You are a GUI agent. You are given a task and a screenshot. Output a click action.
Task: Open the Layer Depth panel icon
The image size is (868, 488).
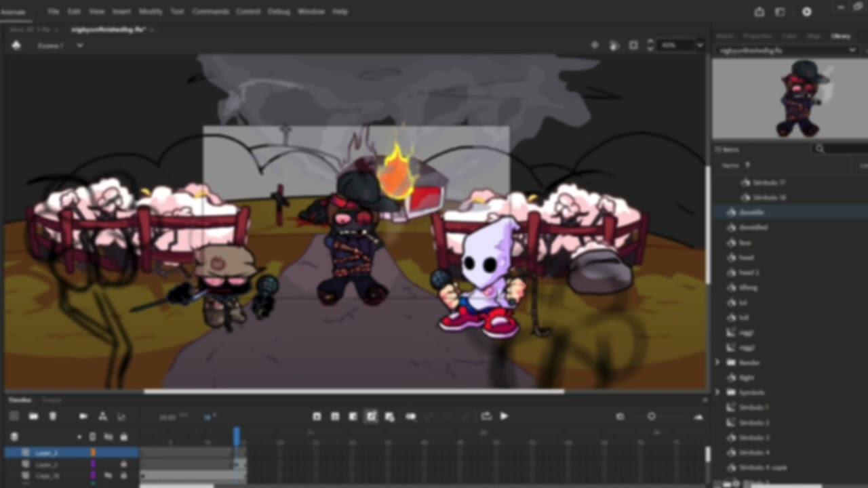point(121,416)
